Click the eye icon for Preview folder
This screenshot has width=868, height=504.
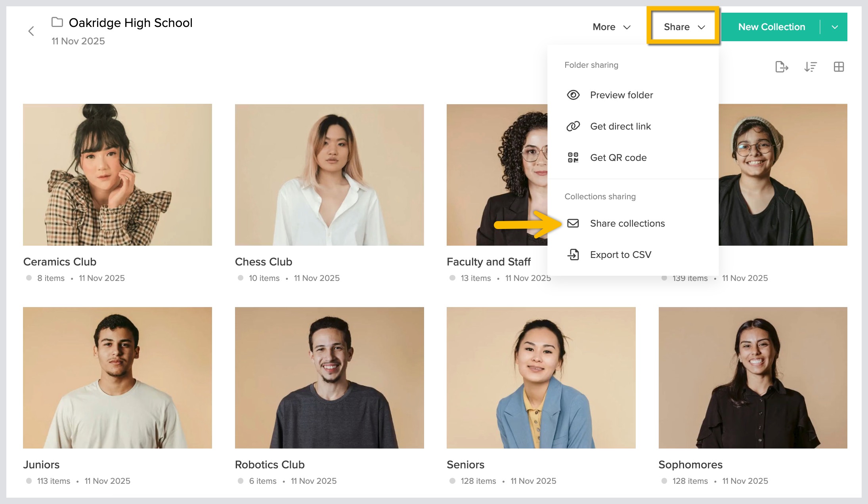click(573, 95)
